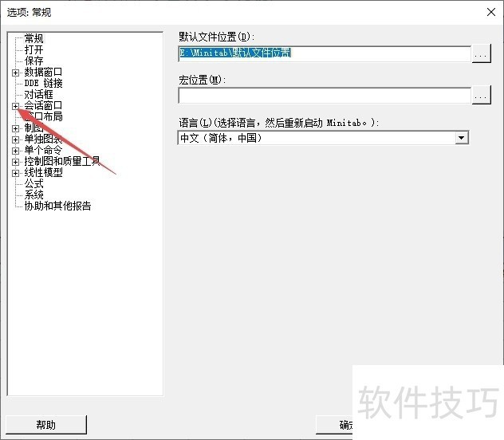The image size is (504, 440).
Task: Select DDE 链接 in the tree
Action: 43,83
